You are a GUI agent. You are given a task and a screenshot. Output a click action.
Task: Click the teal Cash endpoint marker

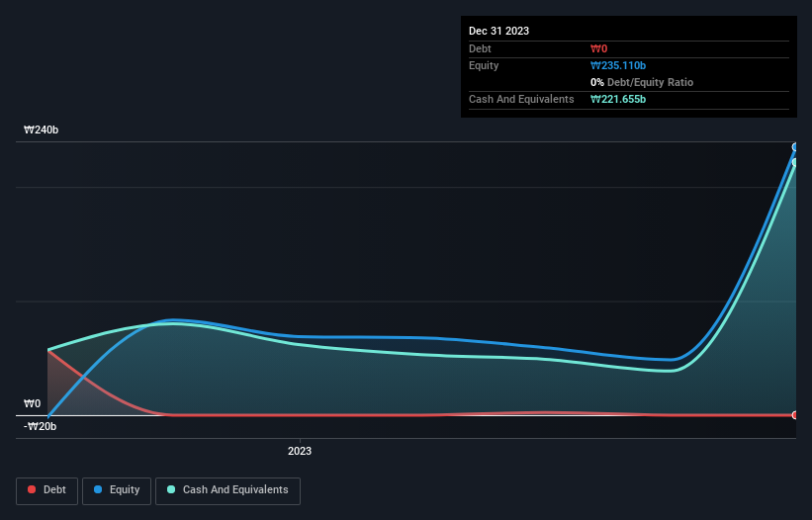(795, 162)
